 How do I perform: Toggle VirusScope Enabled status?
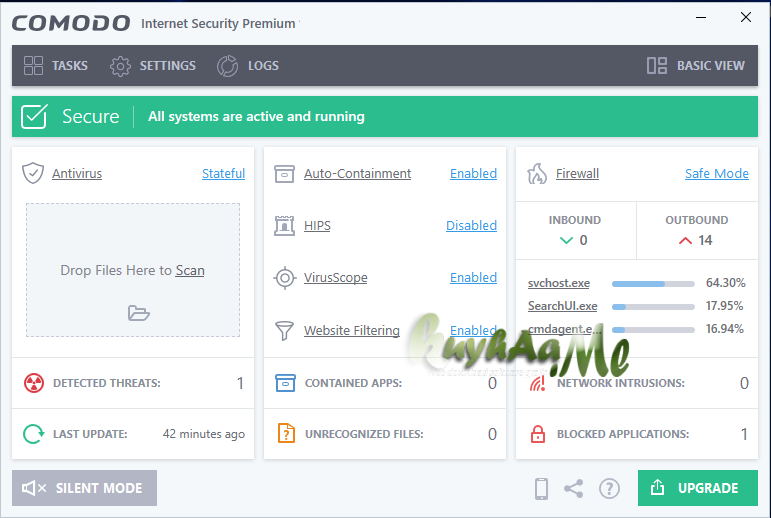pos(474,278)
